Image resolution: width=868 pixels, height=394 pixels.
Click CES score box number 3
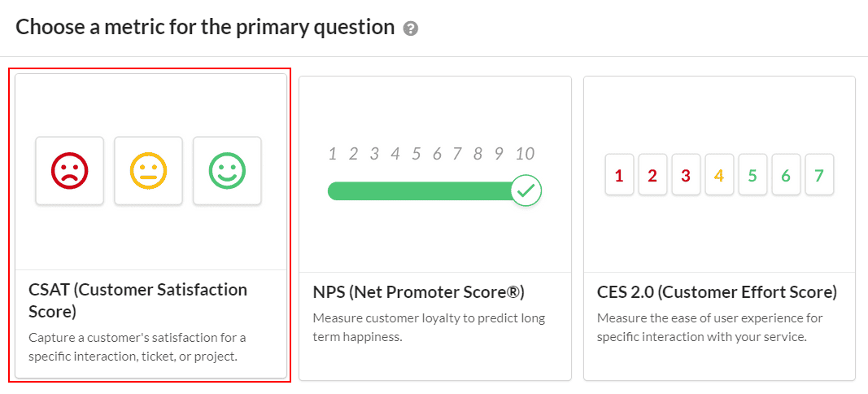[x=686, y=175]
